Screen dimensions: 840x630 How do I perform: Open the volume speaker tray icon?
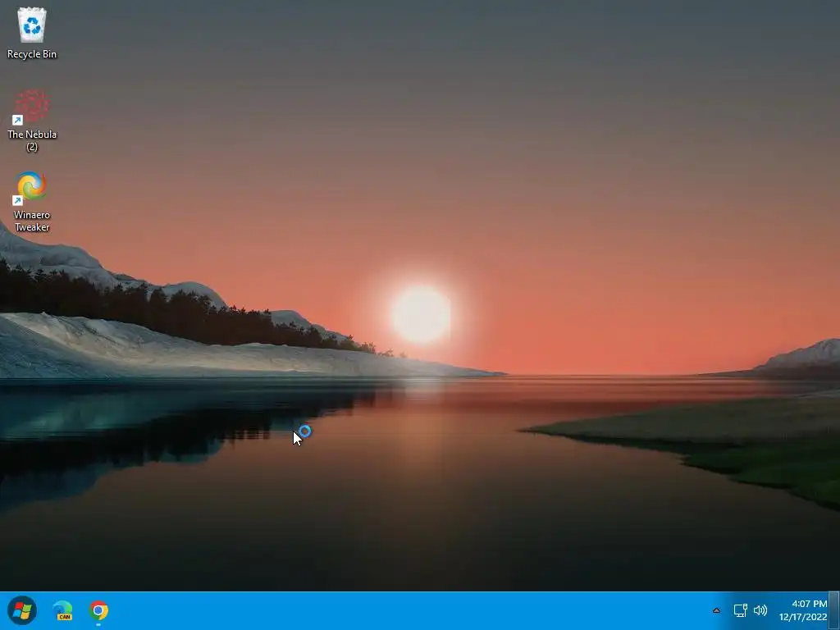[x=760, y=610]
